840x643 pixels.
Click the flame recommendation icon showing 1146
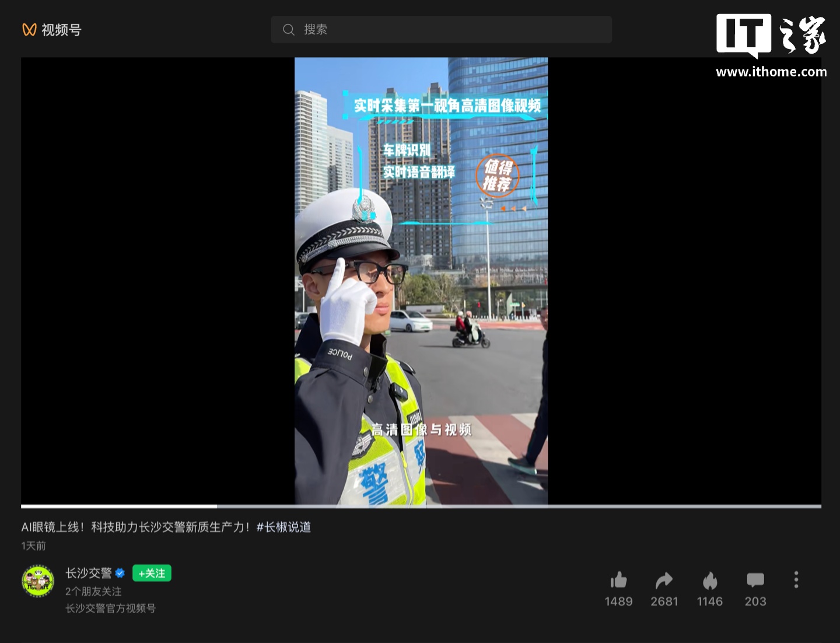[710, 581]
